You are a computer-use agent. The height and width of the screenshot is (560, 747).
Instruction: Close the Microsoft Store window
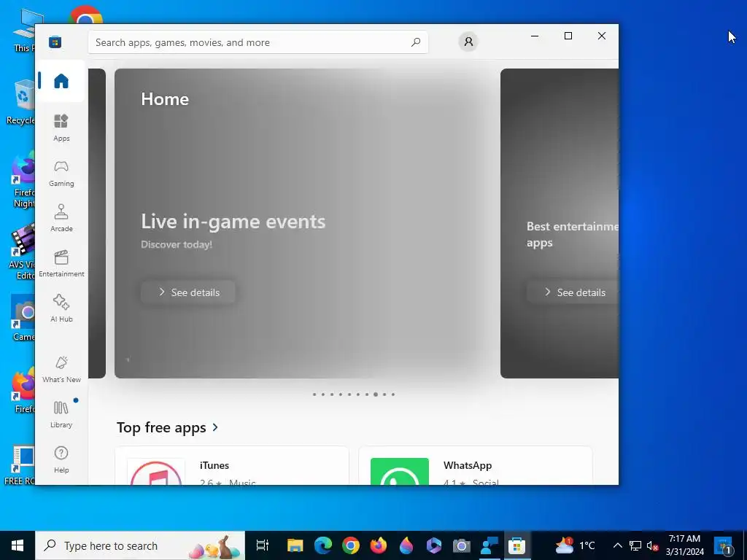[602, 36]
